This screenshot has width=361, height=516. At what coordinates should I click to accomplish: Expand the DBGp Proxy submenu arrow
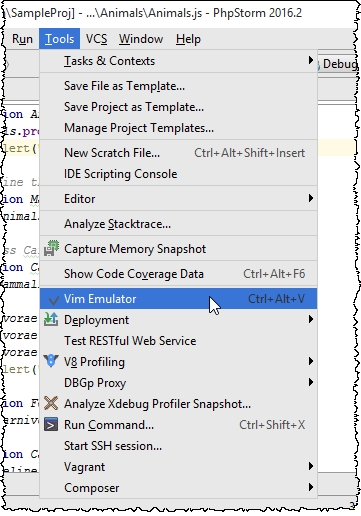tap(311, 382)
